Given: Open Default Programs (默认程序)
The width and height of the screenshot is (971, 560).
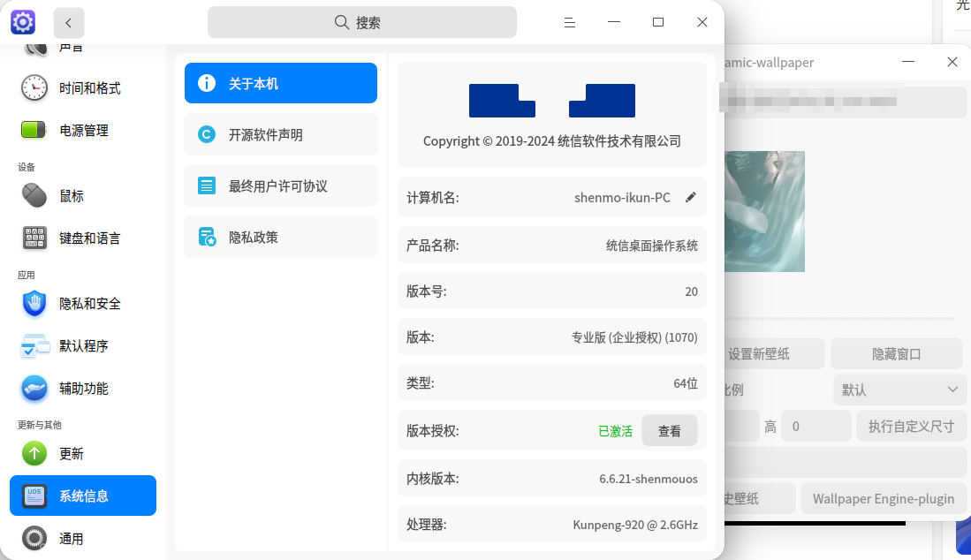Looking at the screenshot, I should pos(83,346).
